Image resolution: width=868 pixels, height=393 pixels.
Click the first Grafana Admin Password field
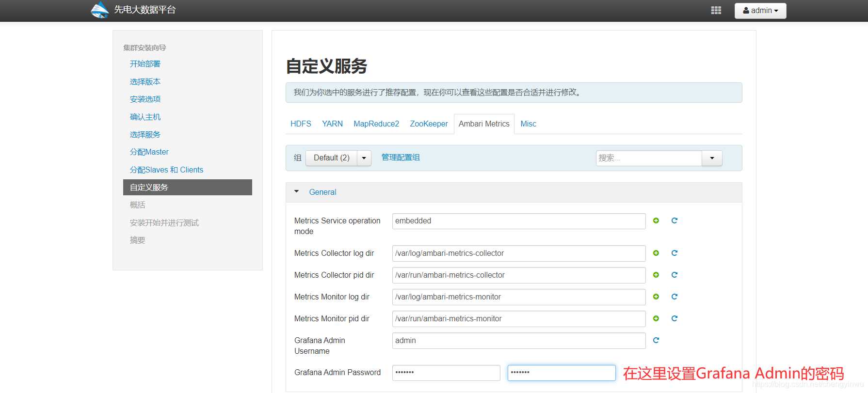pyautogui.click(x=446, y=373)
